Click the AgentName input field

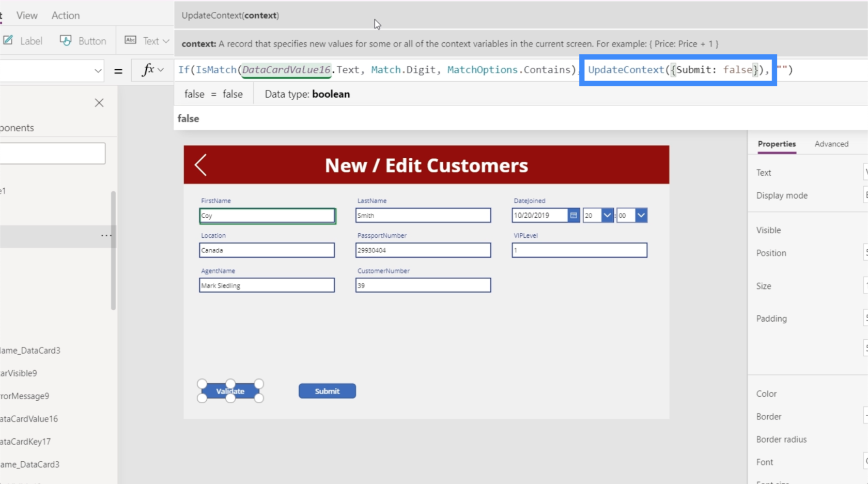pyautogui.click(x=267, y=285)
